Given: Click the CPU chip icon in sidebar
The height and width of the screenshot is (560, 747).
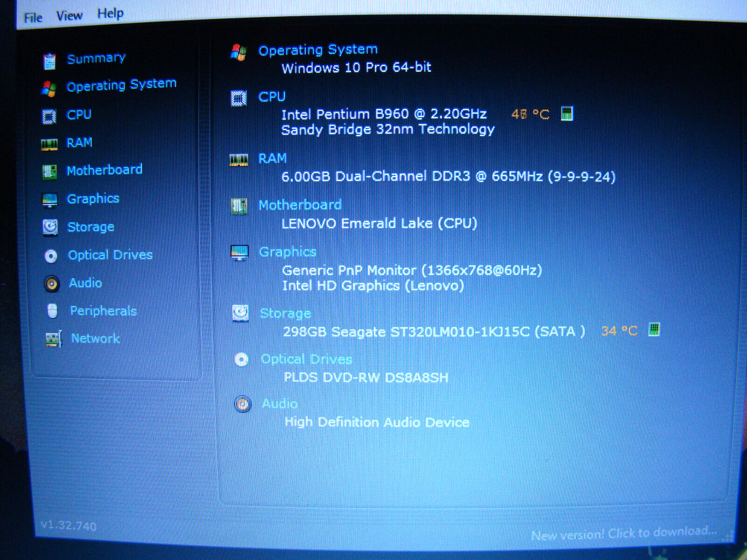Looking at the screenshot, I should click(49, 116).
